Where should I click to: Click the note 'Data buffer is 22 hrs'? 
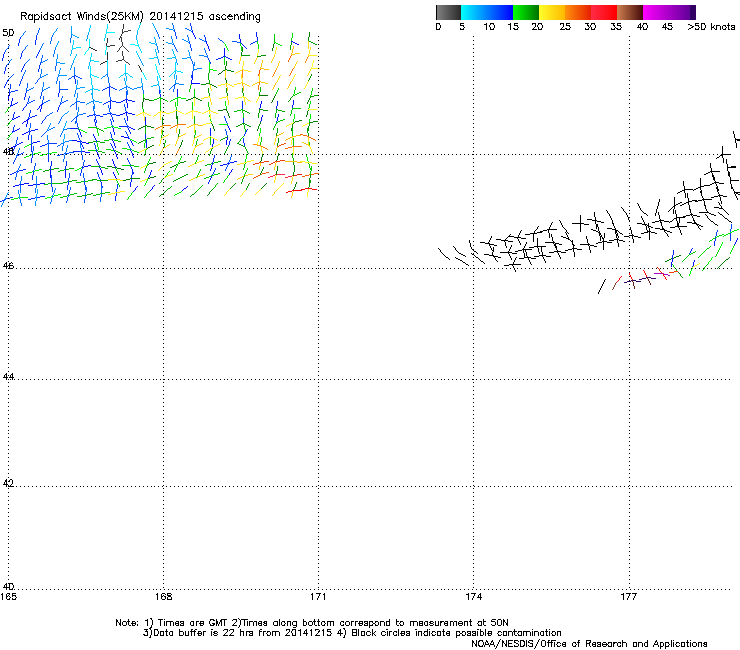pos(199,633)
